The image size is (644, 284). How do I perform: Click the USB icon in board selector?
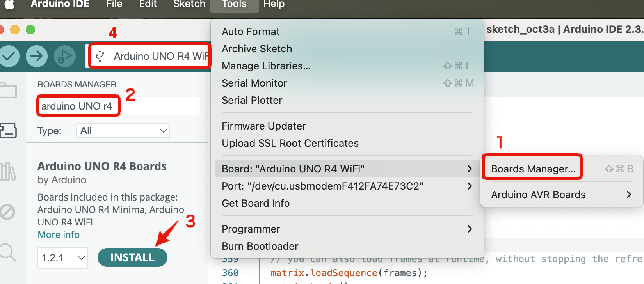(100, 56)
